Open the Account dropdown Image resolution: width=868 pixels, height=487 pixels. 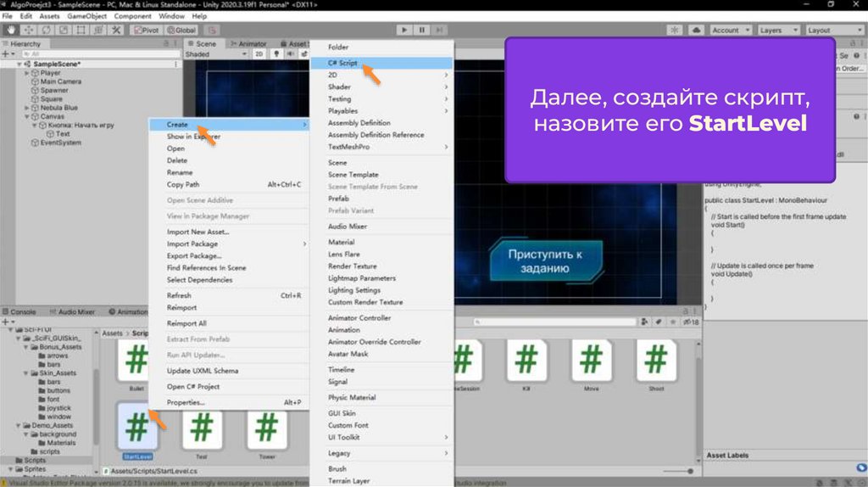coord(731,30)
